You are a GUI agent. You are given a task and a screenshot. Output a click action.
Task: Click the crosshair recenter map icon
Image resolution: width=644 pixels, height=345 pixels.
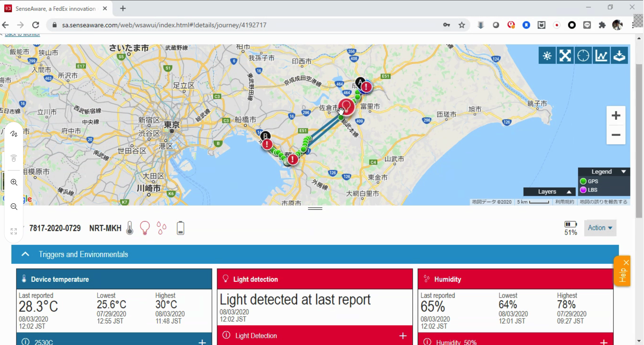point(583,56)
